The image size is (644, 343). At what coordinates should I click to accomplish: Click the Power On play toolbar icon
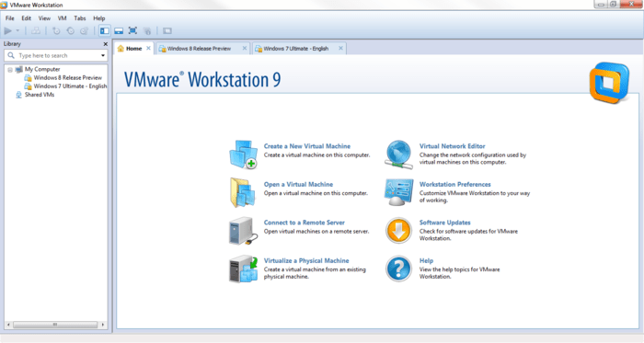(x=7, y=30)
